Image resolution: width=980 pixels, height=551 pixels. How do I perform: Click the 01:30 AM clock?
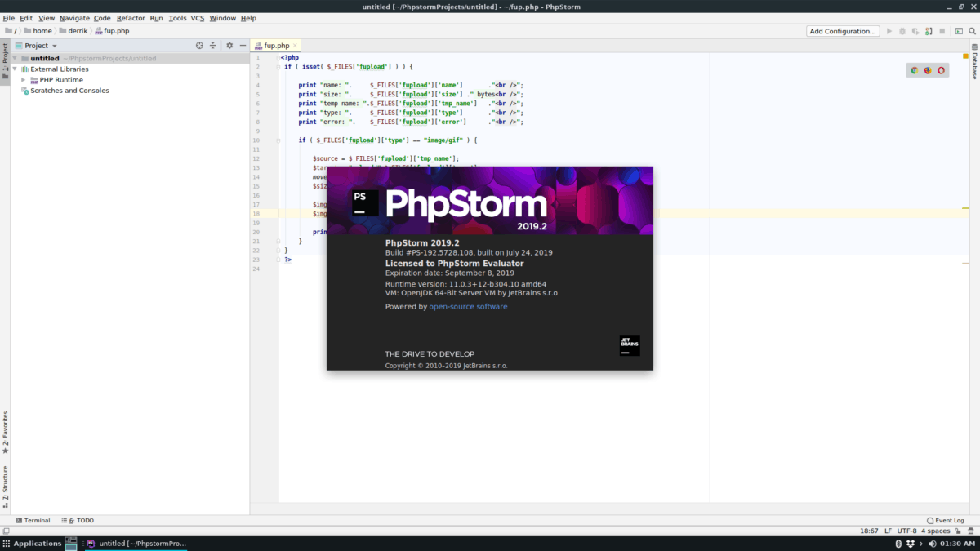coord(956,543)
